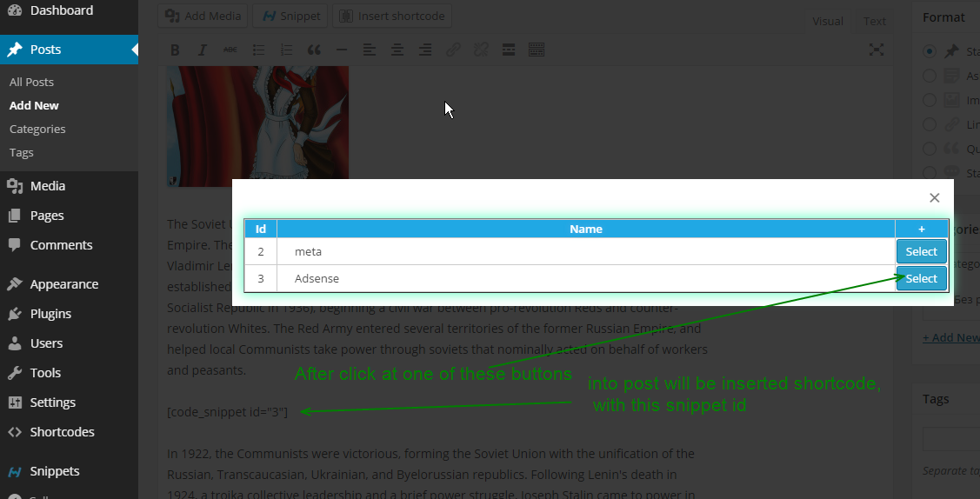
Task: Toggle the toolbar kitchen sink
Action: click(537, 50)
